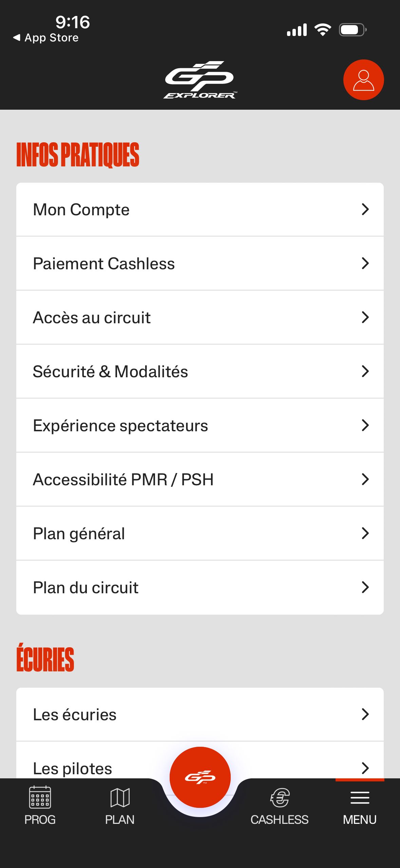Switch to the CASHLESS tab label
Viewport: 400px width, 868px height.
pyautogui.click(x=280, y=819)
